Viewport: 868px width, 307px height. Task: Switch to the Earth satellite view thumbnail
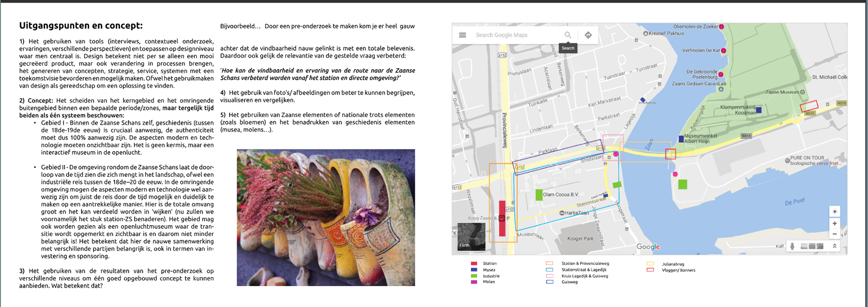(x=471, y=236)
